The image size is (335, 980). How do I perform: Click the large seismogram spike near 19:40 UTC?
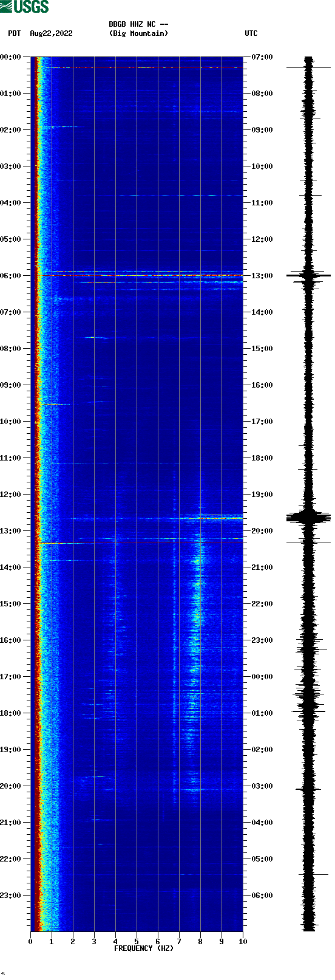(309, 518)
